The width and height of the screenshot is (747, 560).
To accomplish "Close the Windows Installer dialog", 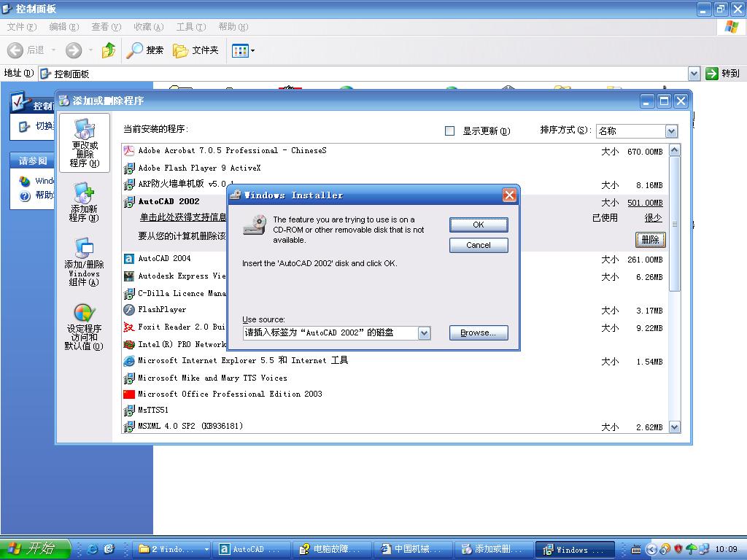I will point(509,195).
